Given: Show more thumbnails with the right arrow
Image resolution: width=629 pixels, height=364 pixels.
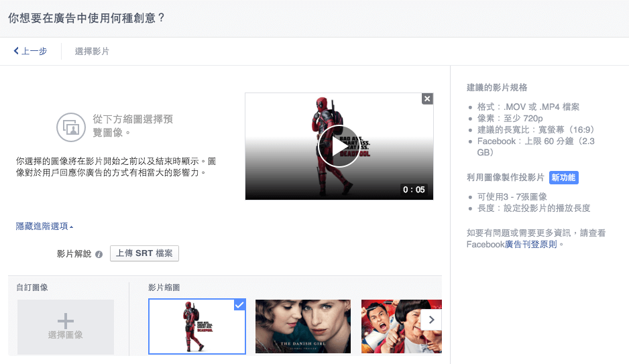Looking at the screenshot, I should (x=432, y=320).
